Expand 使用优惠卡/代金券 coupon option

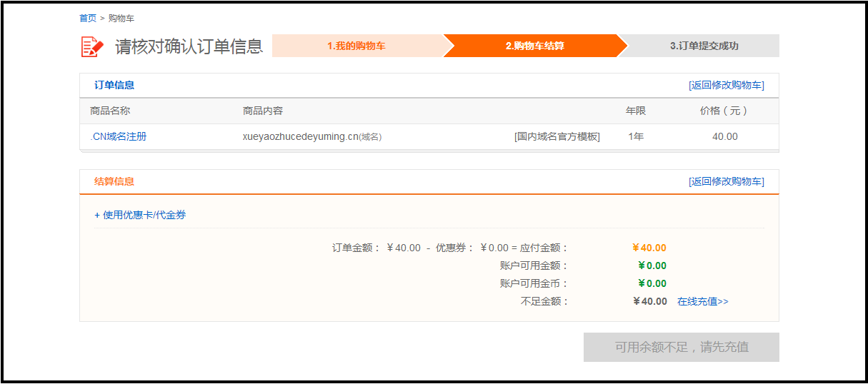pyautogui.click(x=140, y=215)
